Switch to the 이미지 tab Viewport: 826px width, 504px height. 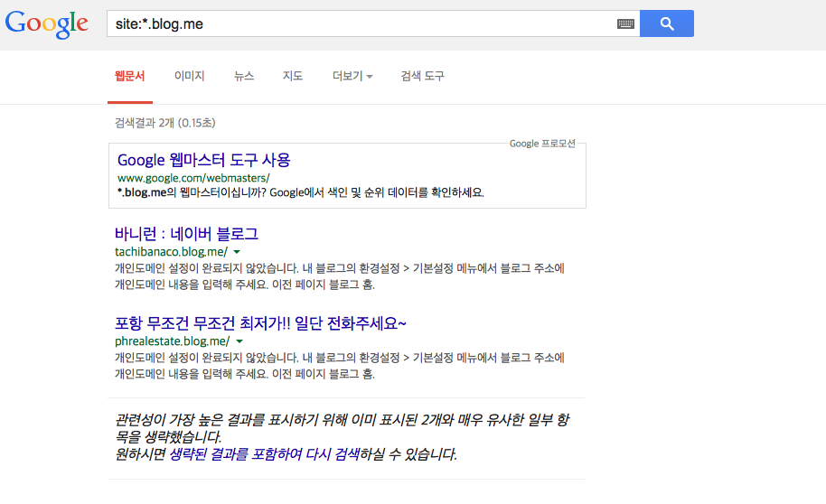coord(190,77)
